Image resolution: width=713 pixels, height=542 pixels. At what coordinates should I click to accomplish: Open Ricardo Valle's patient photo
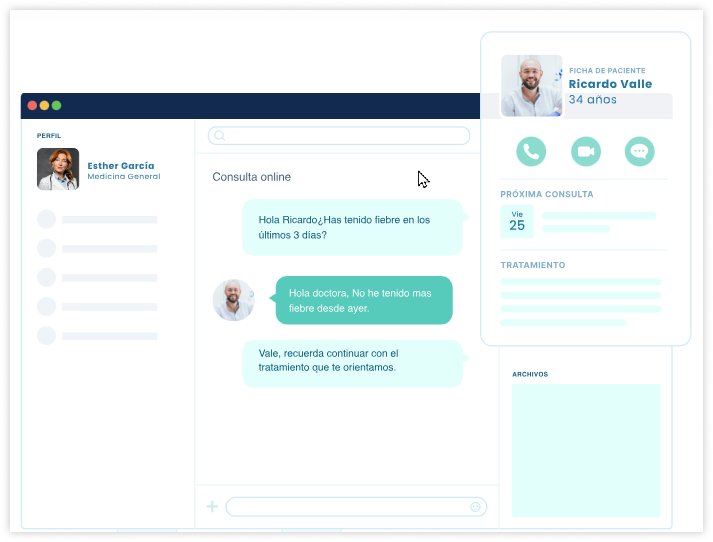click(531, 86)
